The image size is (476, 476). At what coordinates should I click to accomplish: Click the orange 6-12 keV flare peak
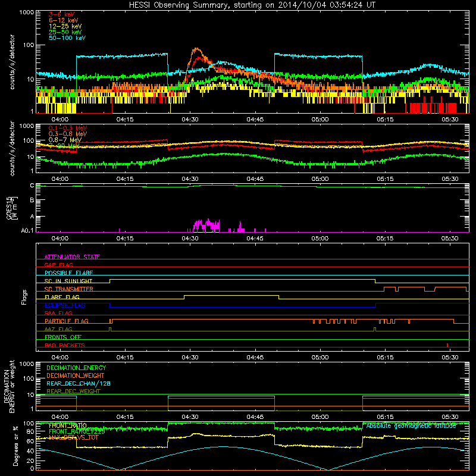coord(197,49)
